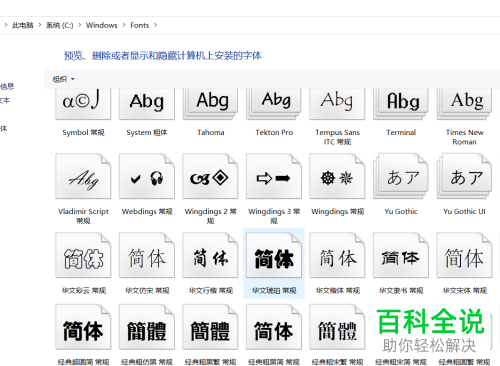Viewport: 500px width, 366px height.
Task: Select the 华文仿宋 font thumbnail
Action: (x=147, y=255)
